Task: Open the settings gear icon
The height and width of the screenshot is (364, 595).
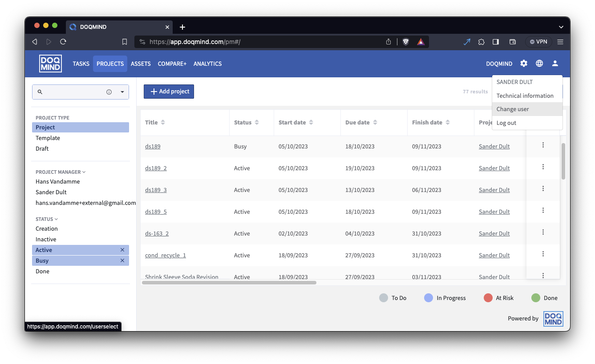Action: click(x=524, y=64)
